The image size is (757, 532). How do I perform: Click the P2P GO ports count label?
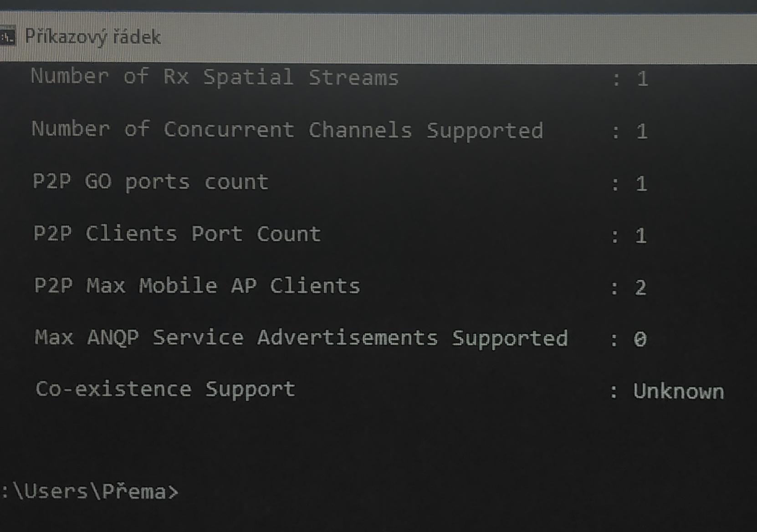tap(150, 182)
